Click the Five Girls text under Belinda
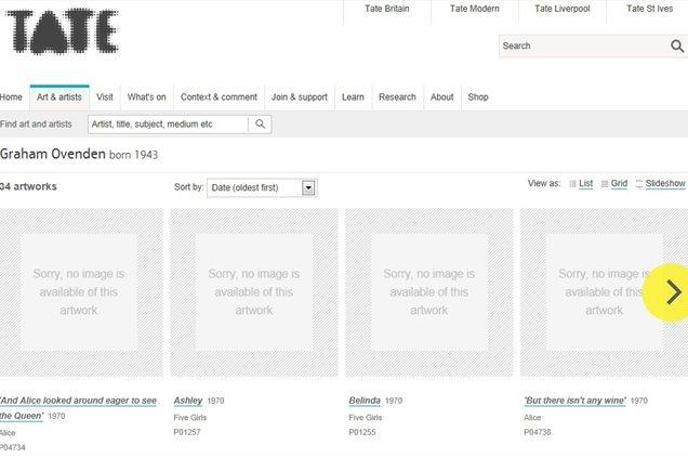This screenshot has height=458, width=688. (365, 417)
